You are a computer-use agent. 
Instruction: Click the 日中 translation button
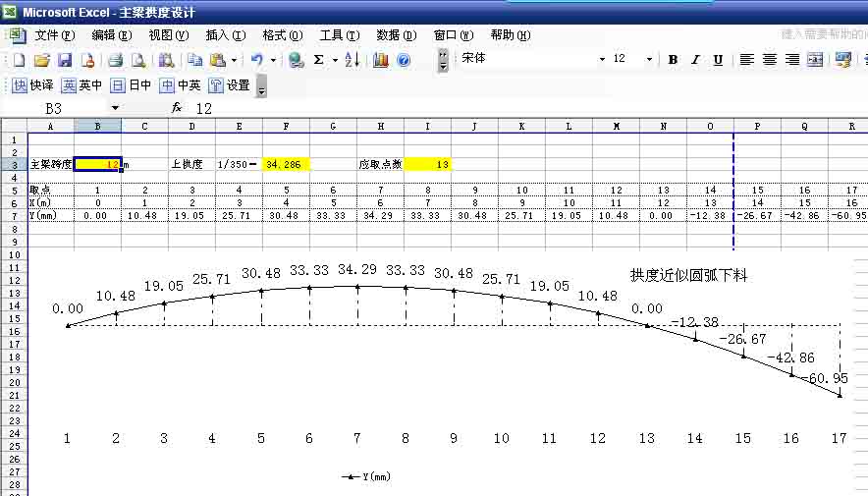pos(131,85)
